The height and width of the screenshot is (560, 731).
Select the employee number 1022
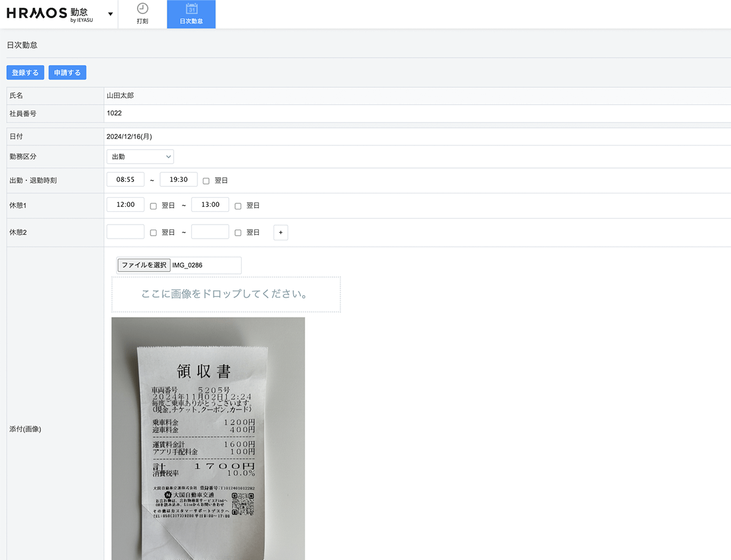pyautogui.click(x=114, y=113)
